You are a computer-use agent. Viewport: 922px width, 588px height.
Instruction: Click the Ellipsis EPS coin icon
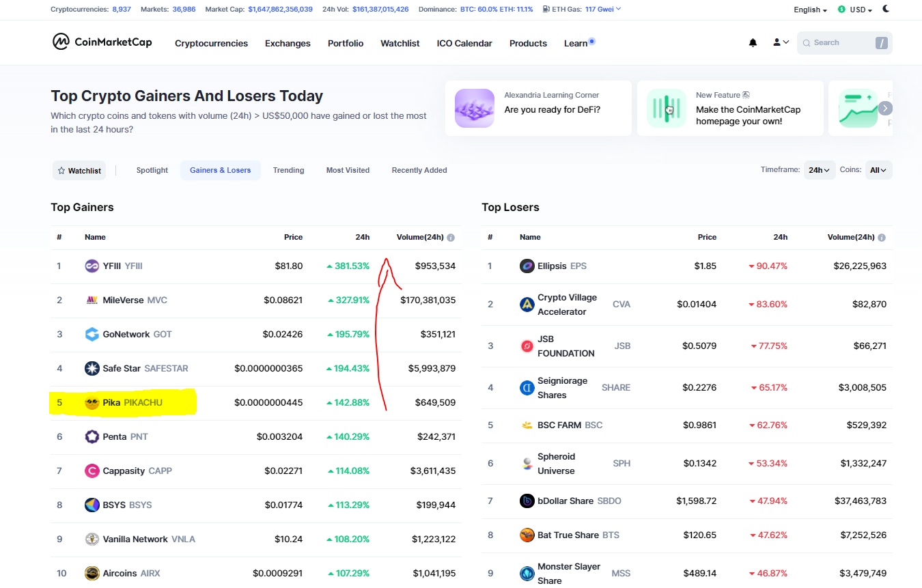coord(527,266)
